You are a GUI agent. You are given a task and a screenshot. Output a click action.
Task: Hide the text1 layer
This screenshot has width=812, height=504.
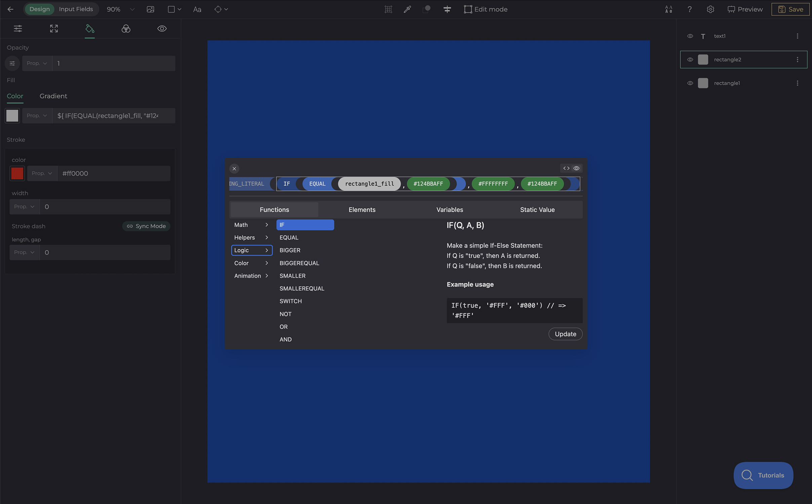click(690, 36)
